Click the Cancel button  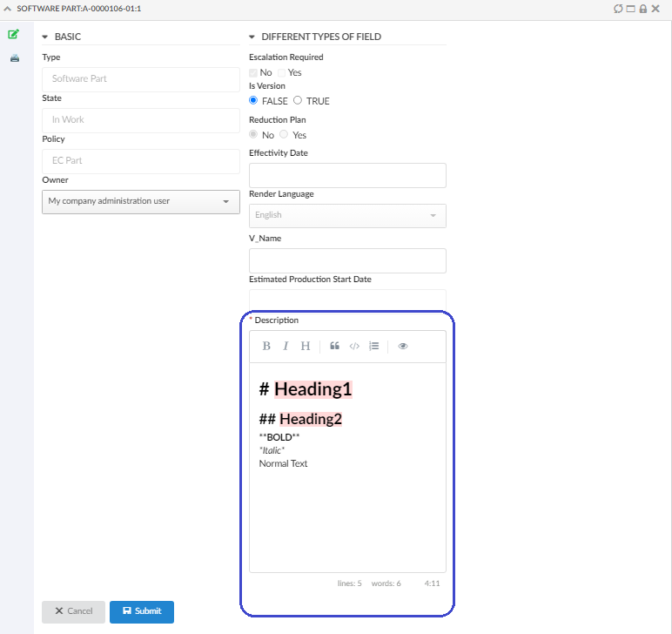(73, 611)
